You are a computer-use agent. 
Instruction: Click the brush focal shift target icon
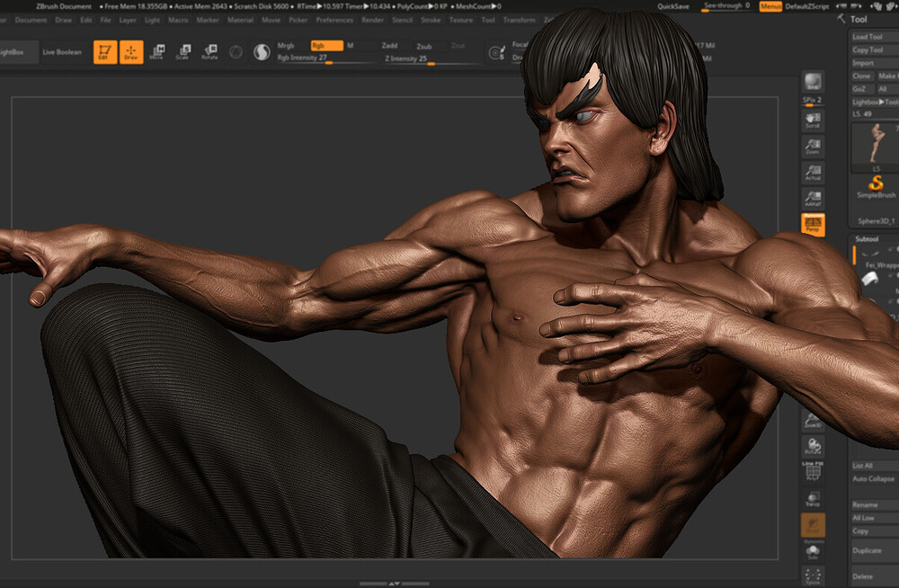click(x=496, y=53)
